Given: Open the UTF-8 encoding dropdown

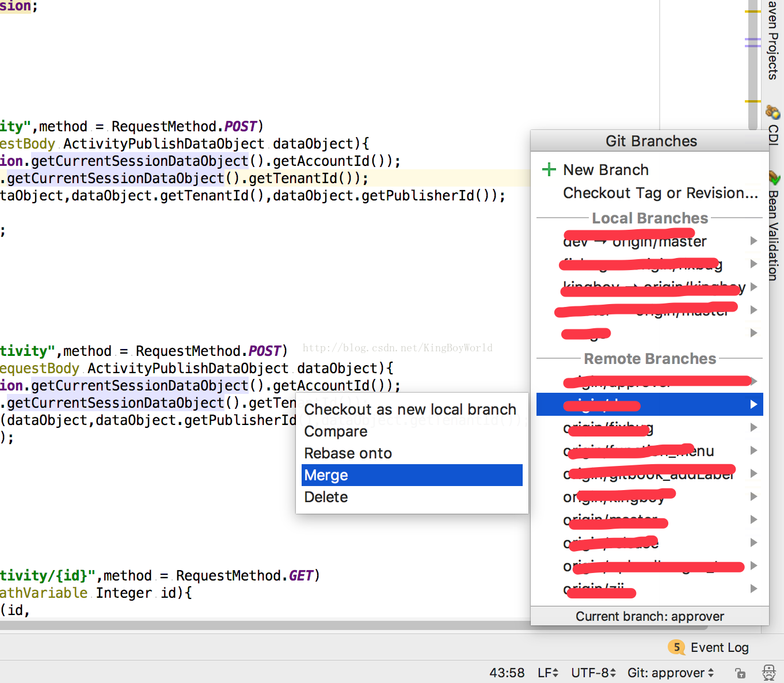Looking at the screenshot, I should click(593, 673).
